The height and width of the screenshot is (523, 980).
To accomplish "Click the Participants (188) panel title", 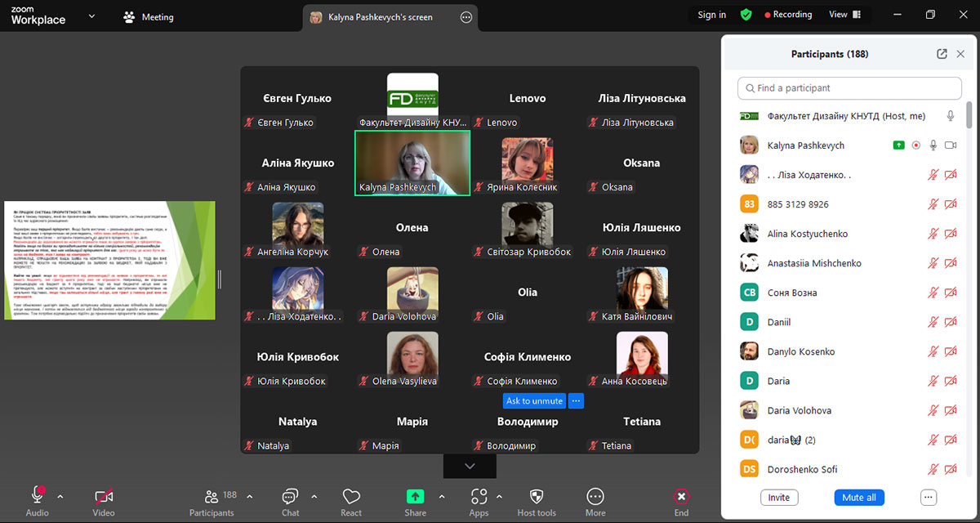I will (x=830, y=54).
